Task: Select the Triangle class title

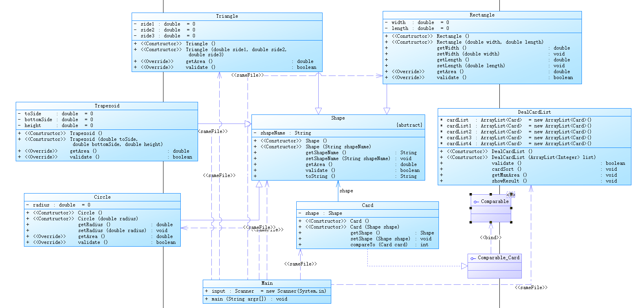Action: tap(227, 16)
